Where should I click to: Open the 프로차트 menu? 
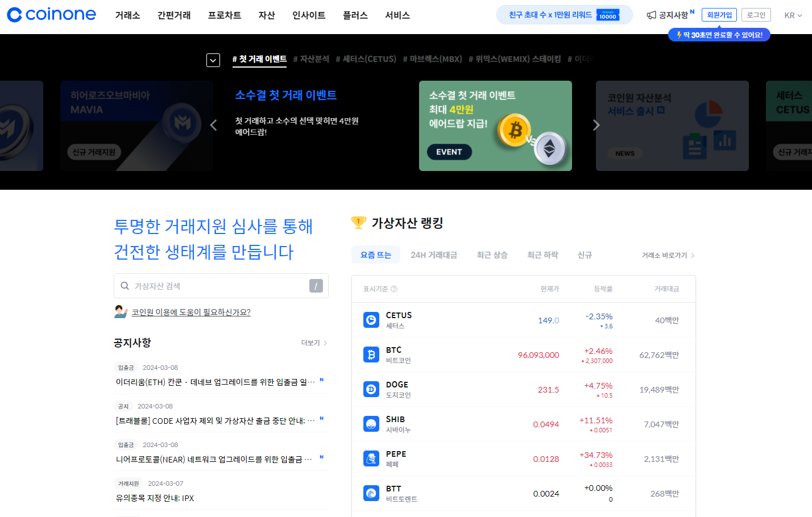click(225, 15)
